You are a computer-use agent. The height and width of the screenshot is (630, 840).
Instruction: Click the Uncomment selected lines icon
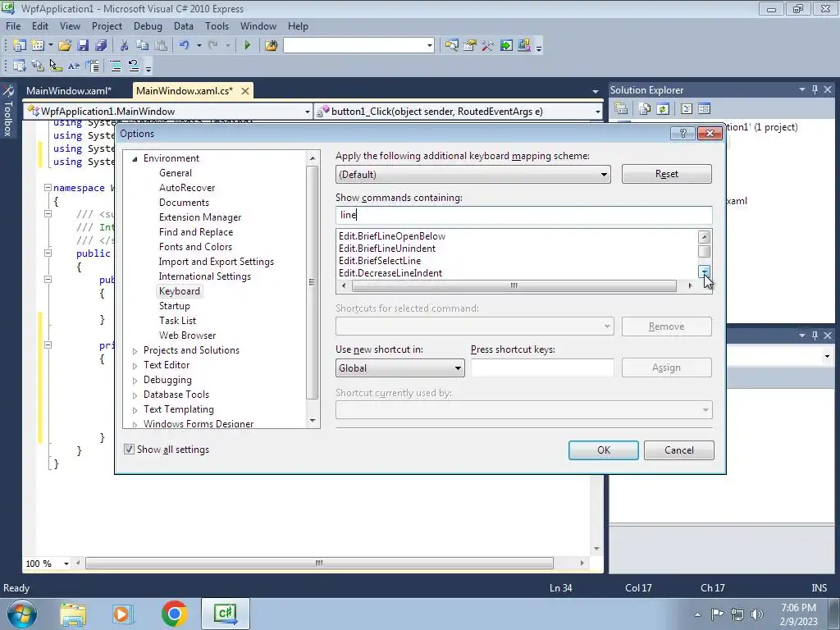point(134,66)
